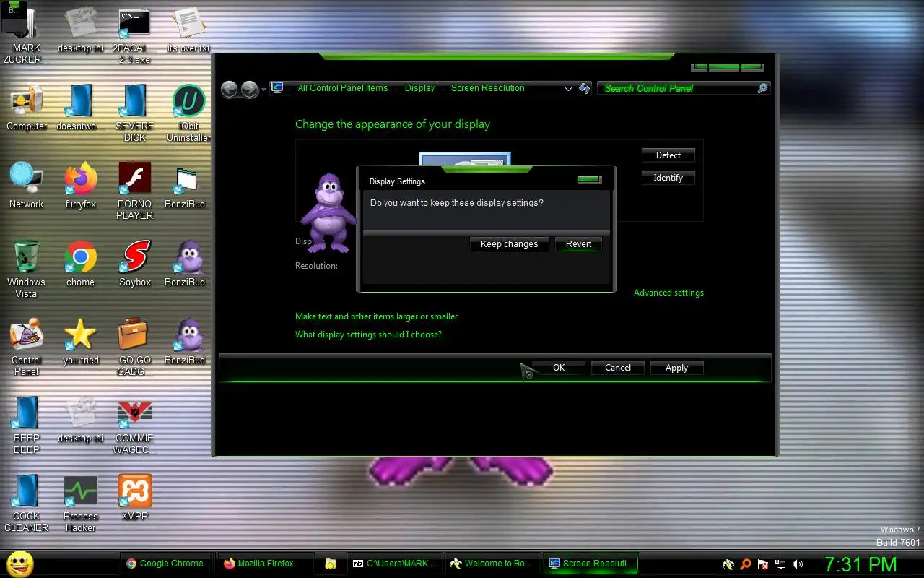Screen dimensions: 924x578
Task: Click the Detect button
Action: [x=668, y=155]
